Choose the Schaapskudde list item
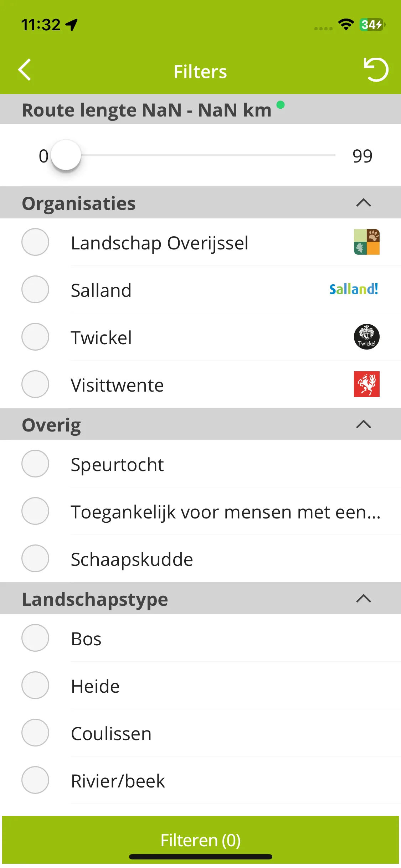The image size is (401, 868). click(x=200, y=559)
